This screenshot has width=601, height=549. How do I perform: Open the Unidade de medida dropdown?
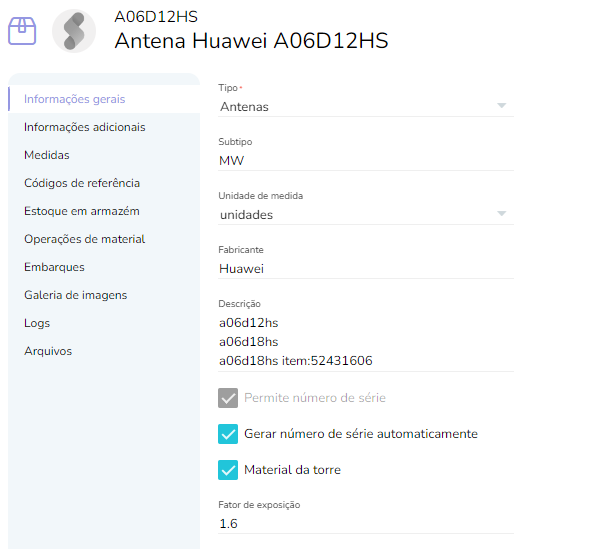(x=366, y=214)
